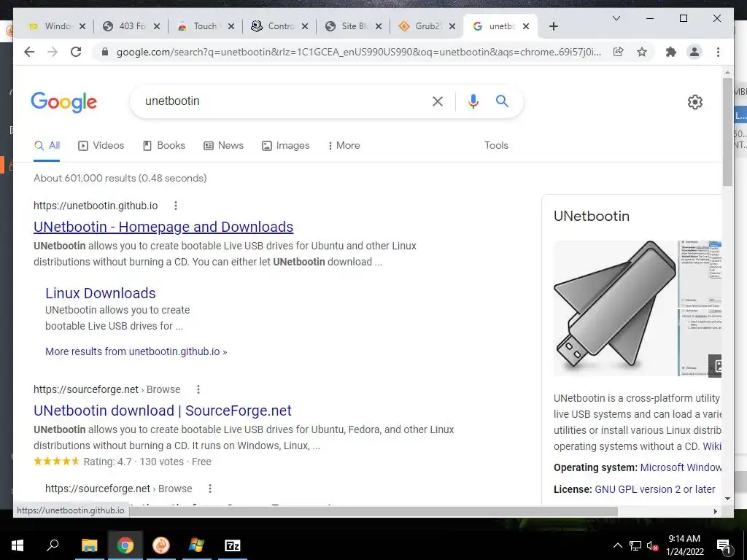Open Microsoft Windows operating system link
747x560 pixels.
click(681, 467)
